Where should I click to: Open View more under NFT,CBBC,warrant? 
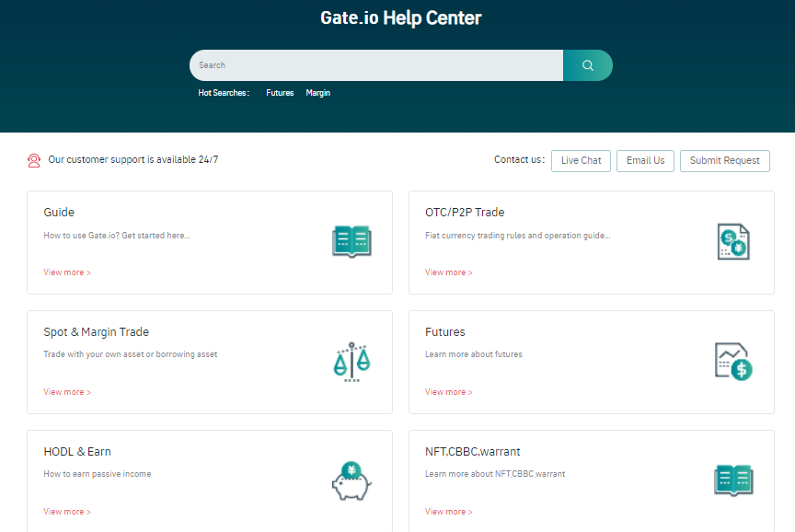[x=449, y=512]
